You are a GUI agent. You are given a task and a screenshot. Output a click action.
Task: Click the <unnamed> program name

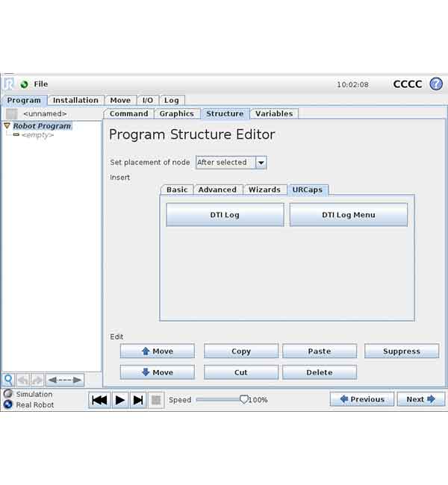(45, 114)
